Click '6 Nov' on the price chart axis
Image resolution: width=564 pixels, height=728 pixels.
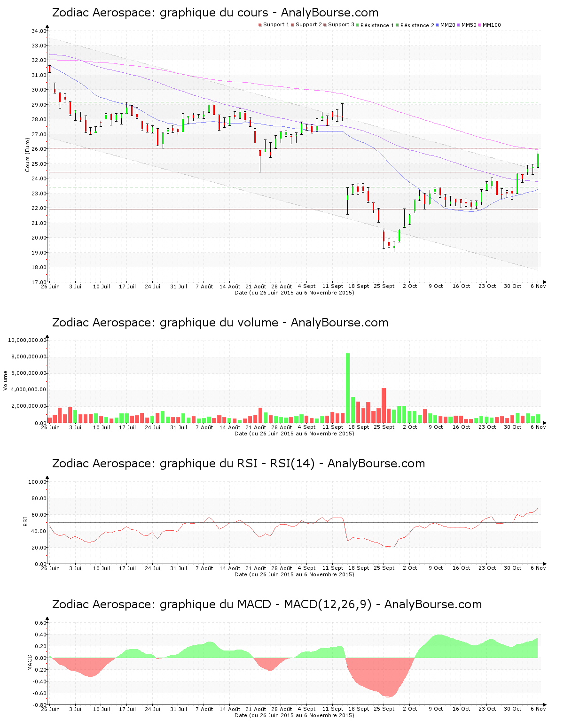click(538, 286)
